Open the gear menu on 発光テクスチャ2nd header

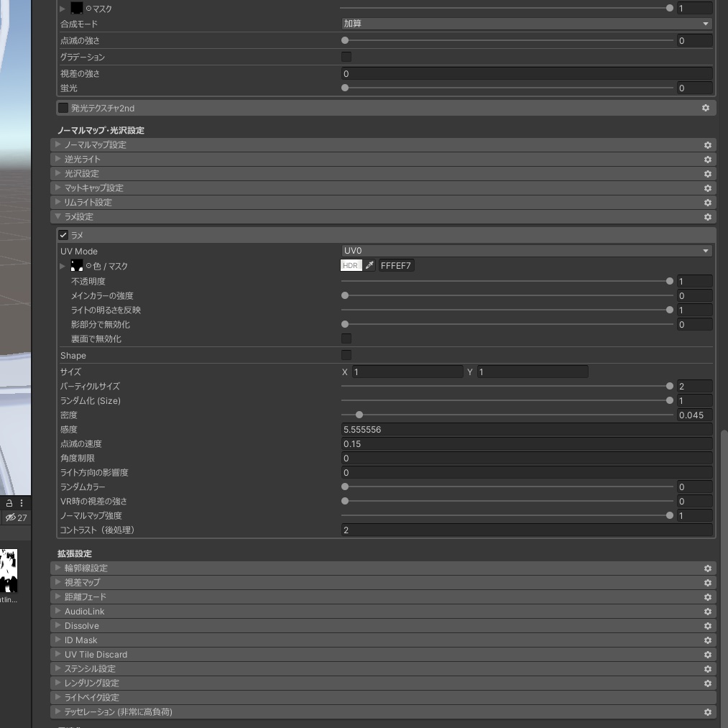pyautogui.click(x=705, y=108)
